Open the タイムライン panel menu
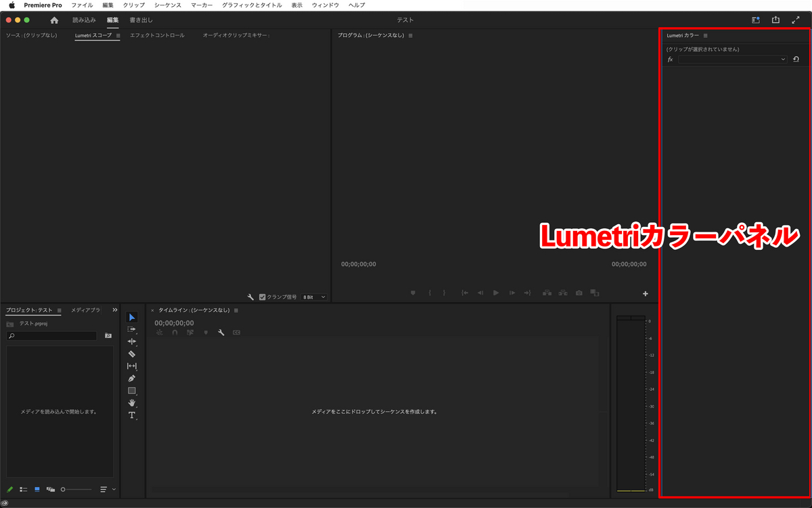 pos(236,310)
